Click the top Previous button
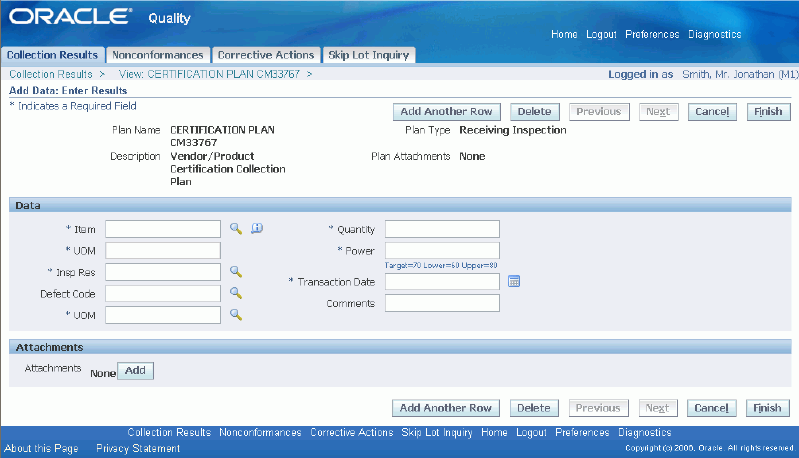Image resolution: width=799 pixels, height=458 pixels. click(x=599, y=112)
